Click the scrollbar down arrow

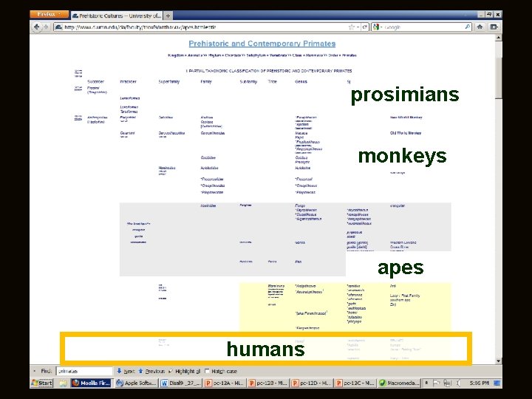click(x=499, y=361)
